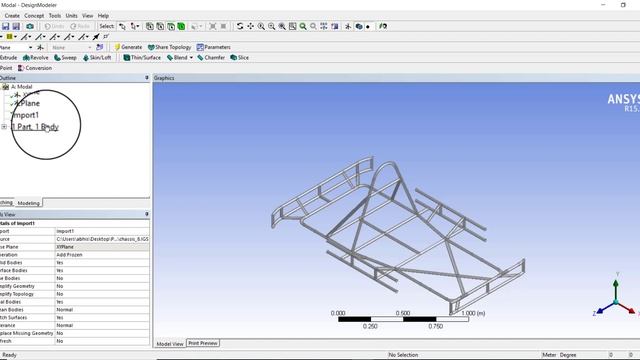Click the Parameters button

pos(213,47)
